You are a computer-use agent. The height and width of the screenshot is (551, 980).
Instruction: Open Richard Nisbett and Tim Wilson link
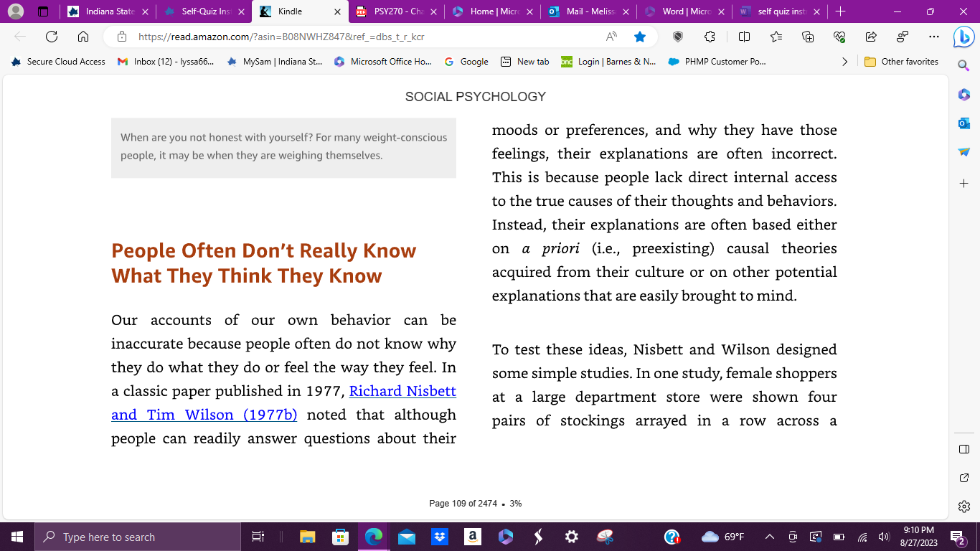(x=283, y=403)
